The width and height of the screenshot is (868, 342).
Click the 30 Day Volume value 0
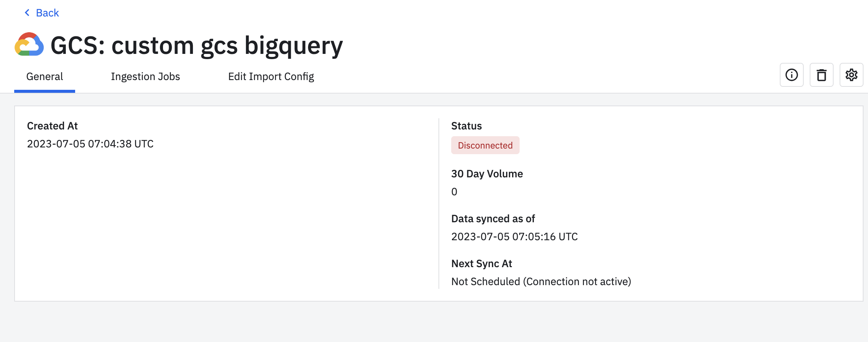coord(454,192)
